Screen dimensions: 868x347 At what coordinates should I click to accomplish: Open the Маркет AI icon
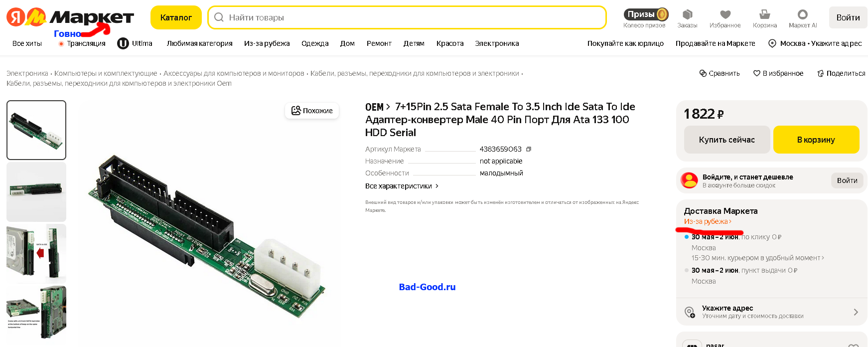tap(802, 14)
